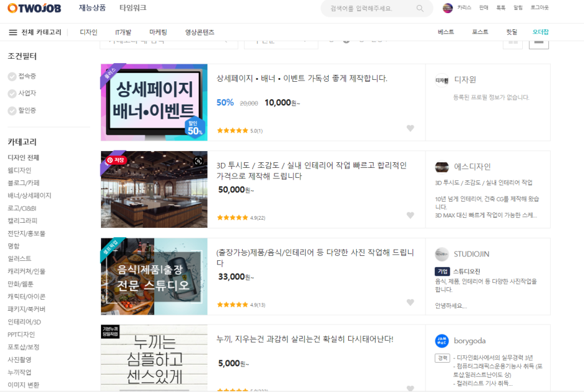Select 배너/상세페이지 category

tap(29, 195)
